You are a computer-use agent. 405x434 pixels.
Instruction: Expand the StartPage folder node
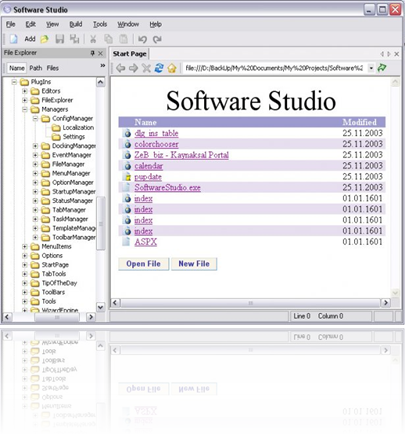(x=25, y=265)
